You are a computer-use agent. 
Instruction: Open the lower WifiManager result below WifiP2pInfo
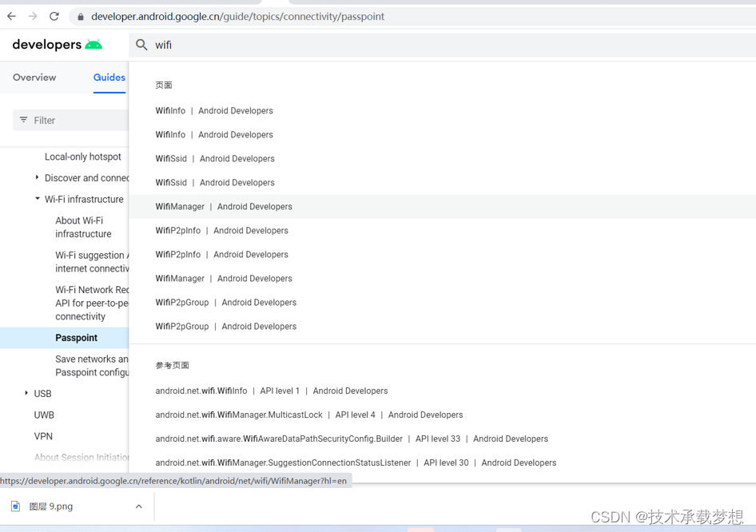224,279
